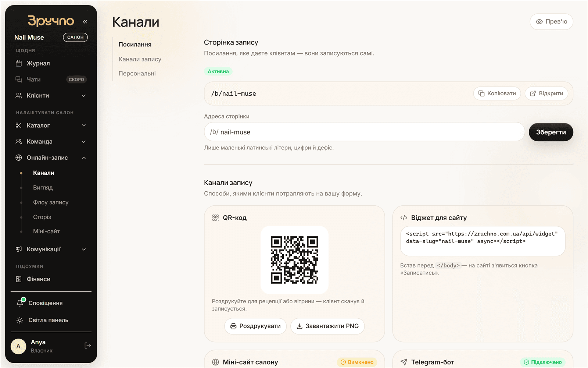Open the Прев'ю preview button
Viewport: 588px width, 368px height.
pos(551,22)
